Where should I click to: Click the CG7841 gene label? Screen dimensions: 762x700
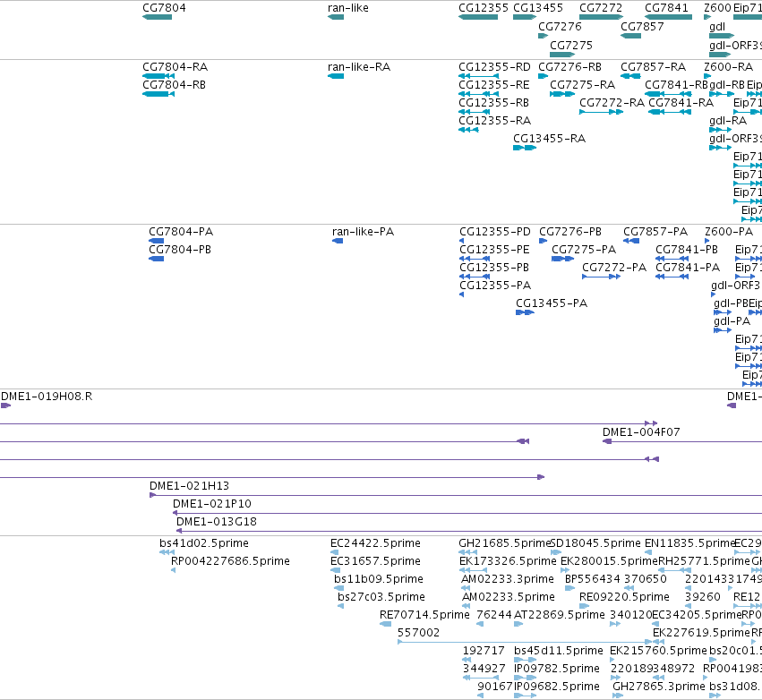[666, 8]
